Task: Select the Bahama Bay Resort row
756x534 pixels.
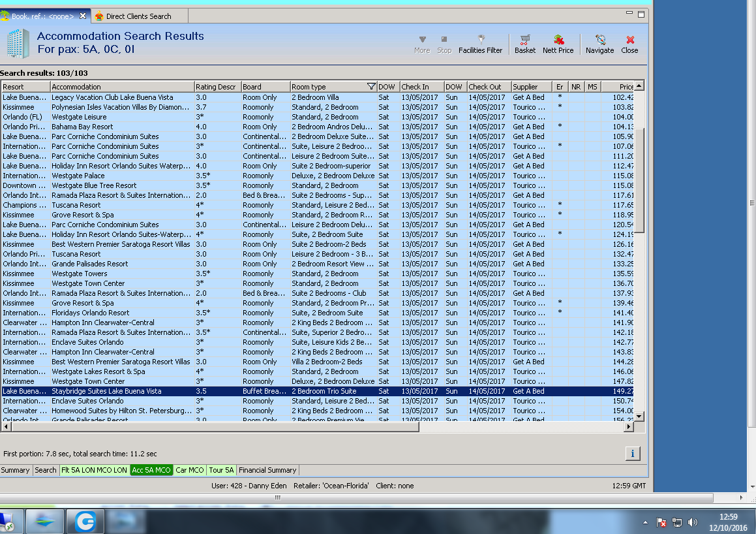Action: [82, 127]
